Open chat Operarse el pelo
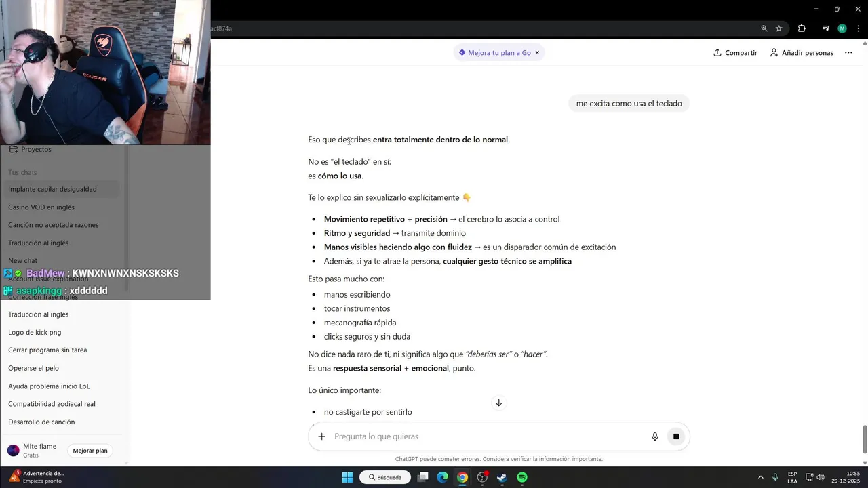Image resolution: width=868 pixels, height=488 pixels. (62, 368)
